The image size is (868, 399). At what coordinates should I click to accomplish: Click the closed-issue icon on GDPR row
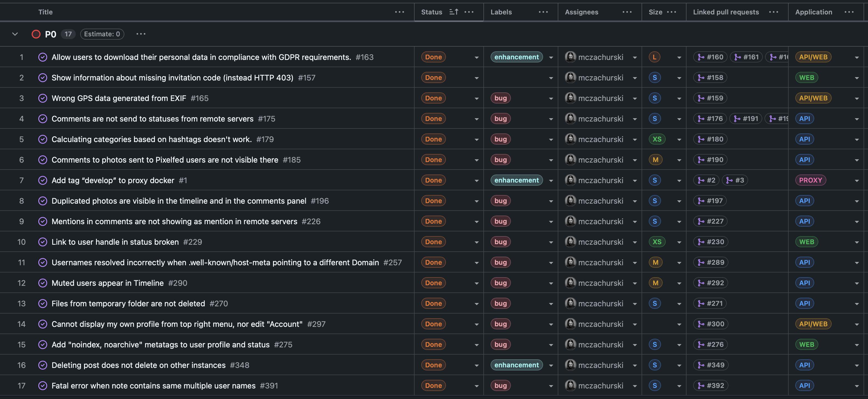42,57
